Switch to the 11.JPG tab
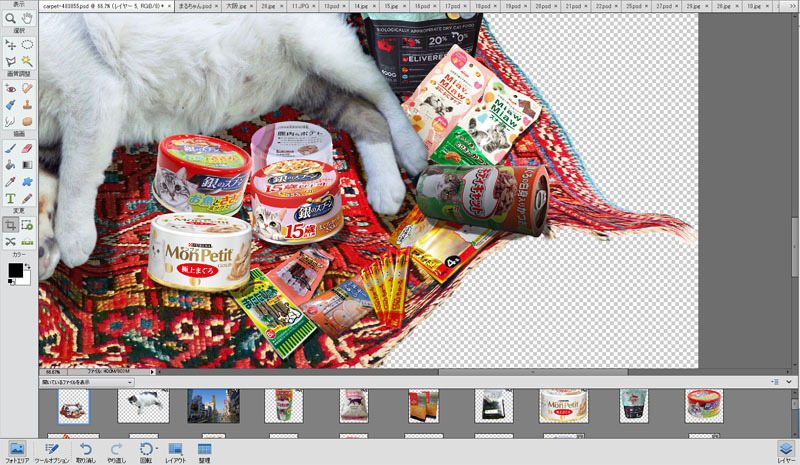This screenshot has width=800, height=465. tap(303, 6)
